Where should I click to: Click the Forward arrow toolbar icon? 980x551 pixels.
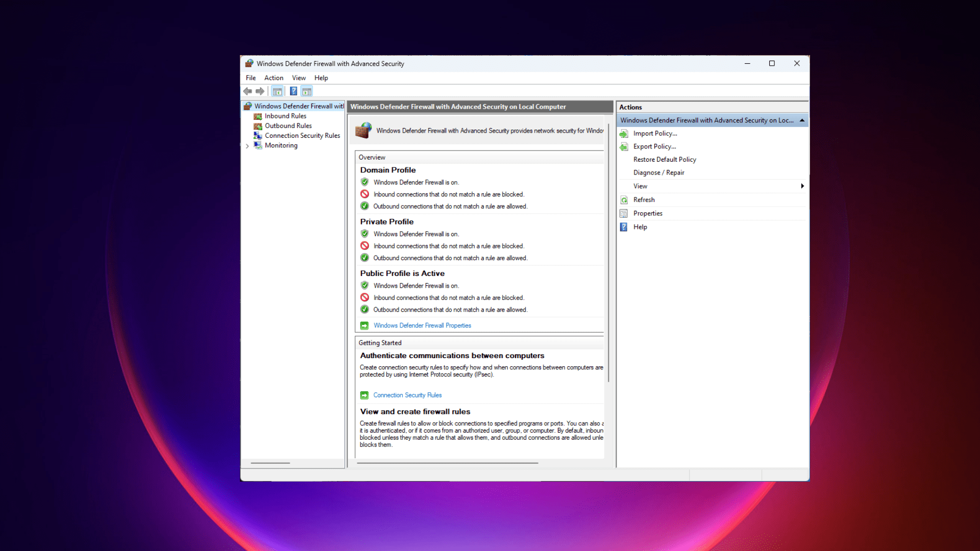click(x=260, y=91)
